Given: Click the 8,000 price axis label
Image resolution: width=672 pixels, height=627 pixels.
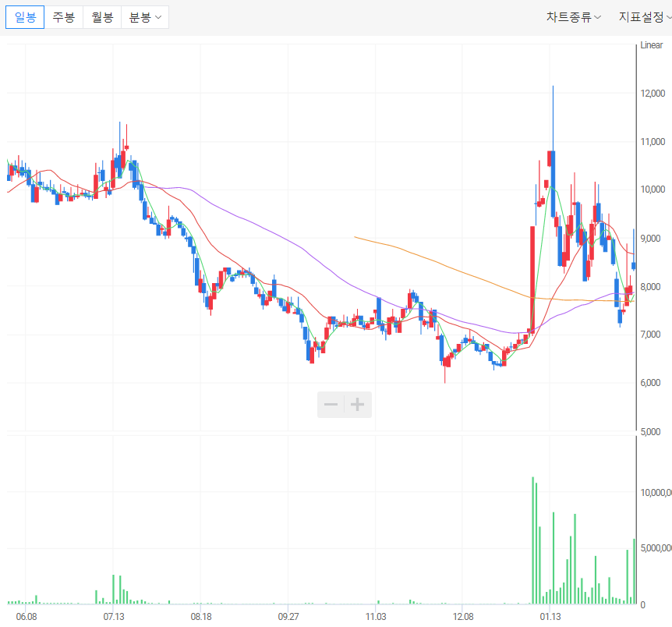Looking at the screenshot, I should click(651, 286).
